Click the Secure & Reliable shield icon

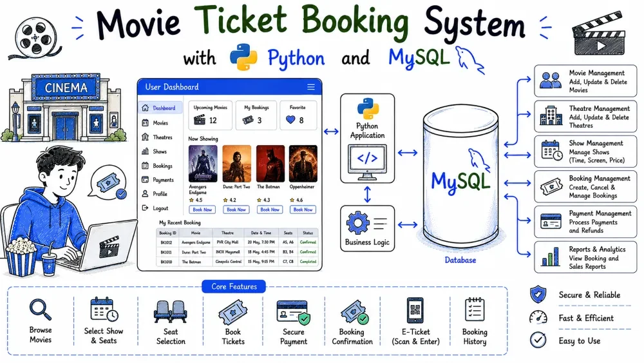coord(538,295)
